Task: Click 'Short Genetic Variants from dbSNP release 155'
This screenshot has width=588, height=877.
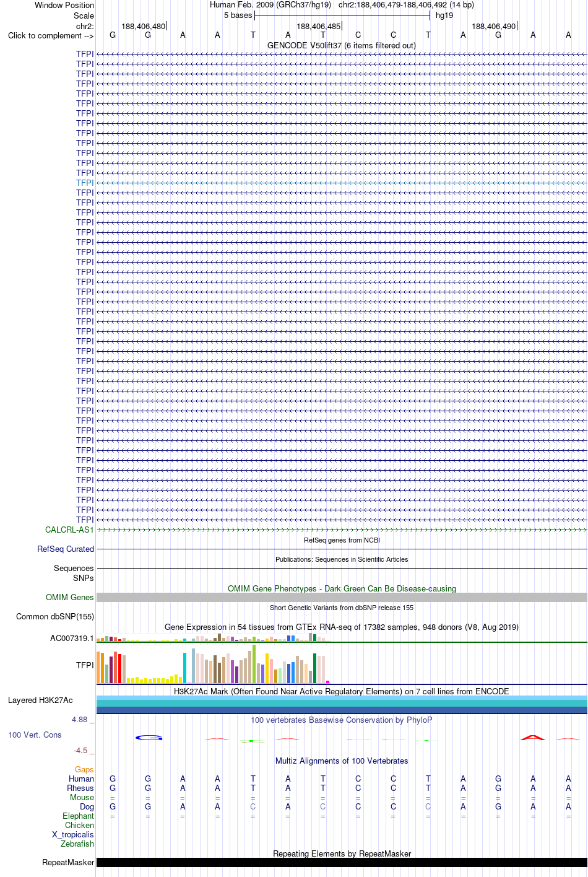Action: pos(342,608)
